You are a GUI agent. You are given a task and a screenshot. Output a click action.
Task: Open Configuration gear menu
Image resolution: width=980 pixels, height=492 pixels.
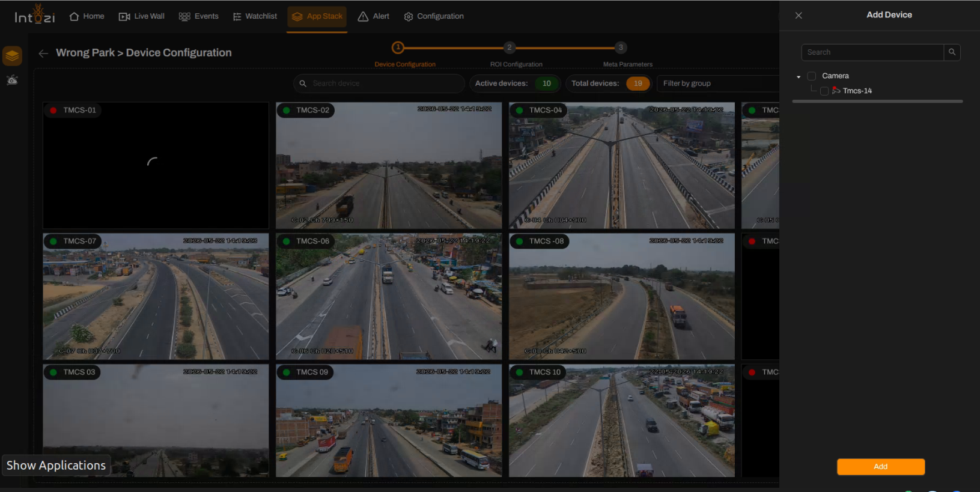[434, 16]
